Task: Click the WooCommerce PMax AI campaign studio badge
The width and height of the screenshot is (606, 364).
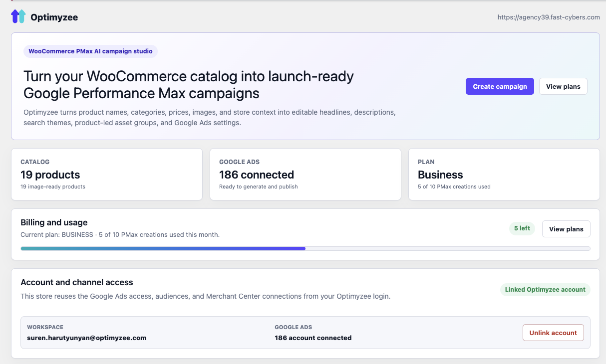Action: (90, 51)
